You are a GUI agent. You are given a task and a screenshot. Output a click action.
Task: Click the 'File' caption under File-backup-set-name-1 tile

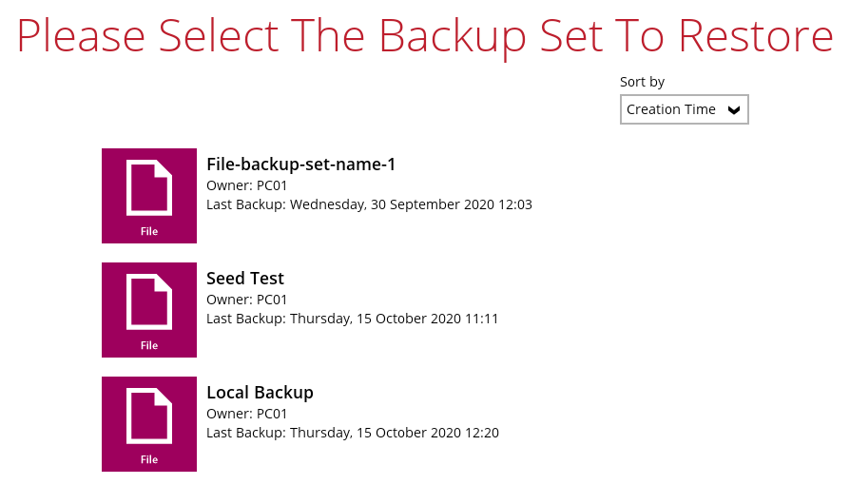[x=149, y=231]
